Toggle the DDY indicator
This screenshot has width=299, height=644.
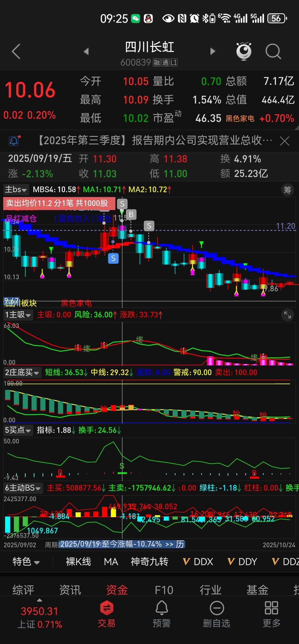pyautogui.click(x=242, y=561)
